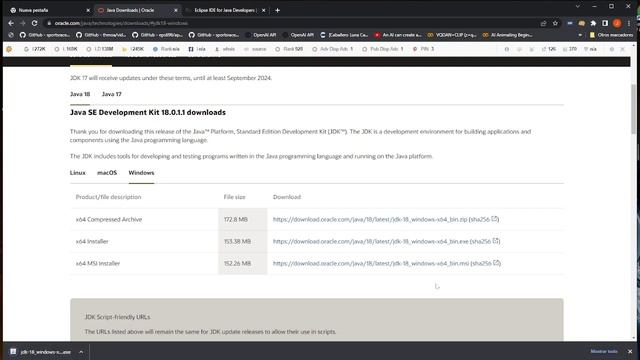This screenshot has height=360, width=640.
Task: Click the 370 count in SEO bar
Action: 570,49
